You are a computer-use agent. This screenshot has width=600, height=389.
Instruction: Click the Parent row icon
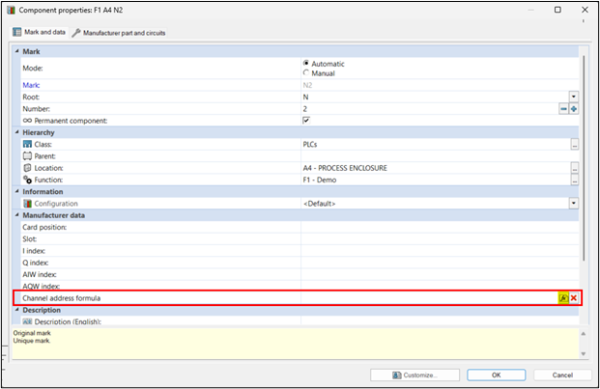click(x=27, y=156)
